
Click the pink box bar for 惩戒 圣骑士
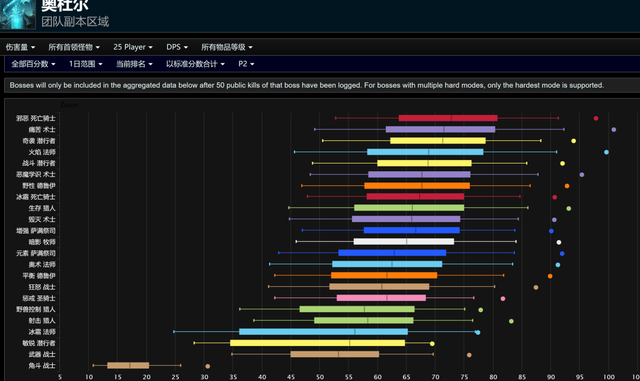pos(381,298)
